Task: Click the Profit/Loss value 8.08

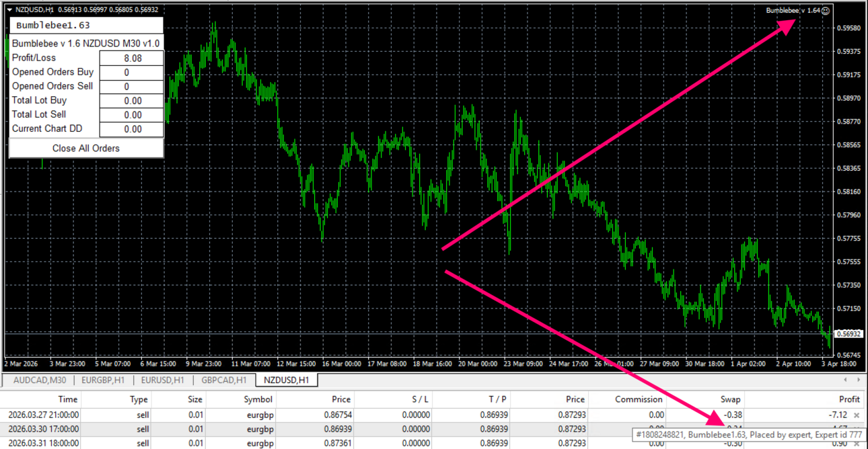Action: pos(133,58)
